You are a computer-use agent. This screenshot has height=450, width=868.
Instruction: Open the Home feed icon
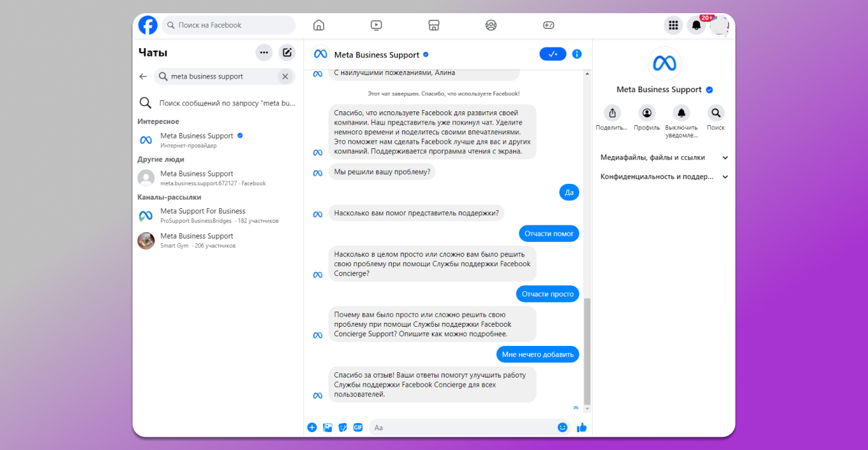[319, 25]
